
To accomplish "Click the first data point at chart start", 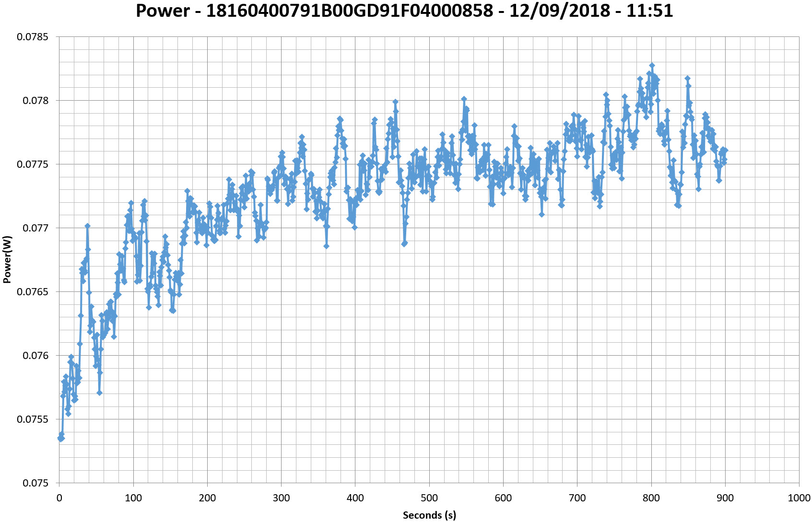I will [60, 438].
